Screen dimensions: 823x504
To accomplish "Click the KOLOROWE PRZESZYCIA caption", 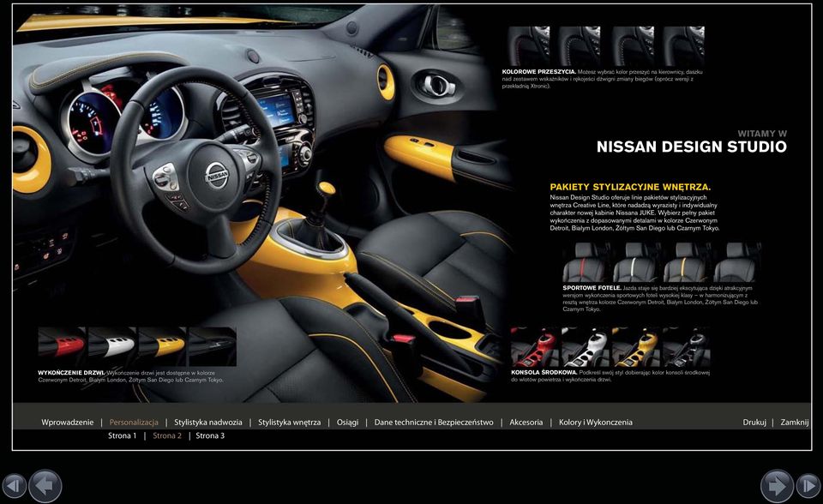I will pos(538,72).
